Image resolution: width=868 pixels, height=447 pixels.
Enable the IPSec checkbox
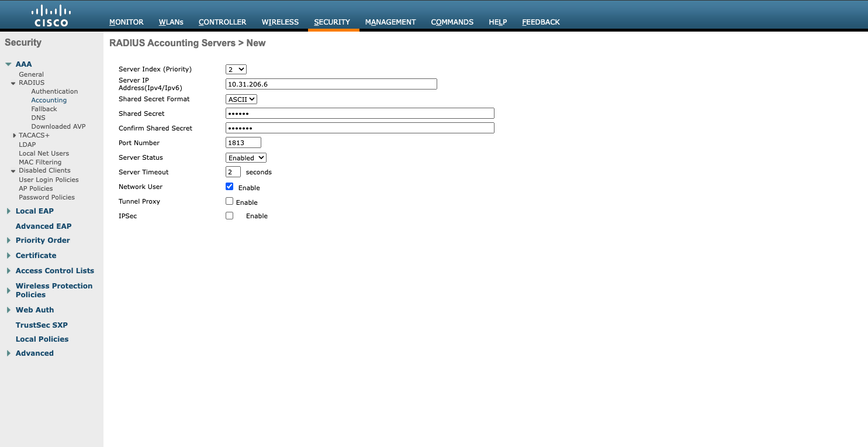tap(230, 216)
